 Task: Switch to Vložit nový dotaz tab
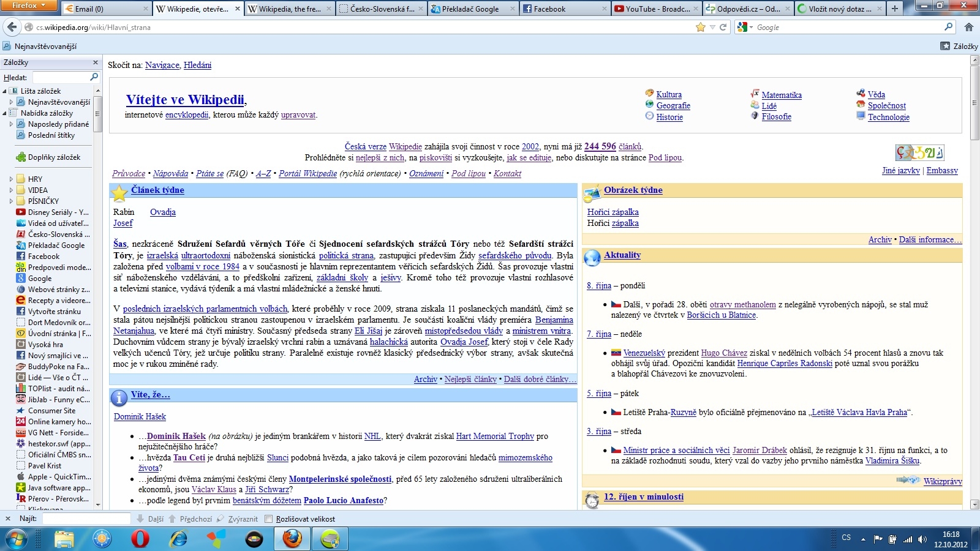[x=839, y=9]
